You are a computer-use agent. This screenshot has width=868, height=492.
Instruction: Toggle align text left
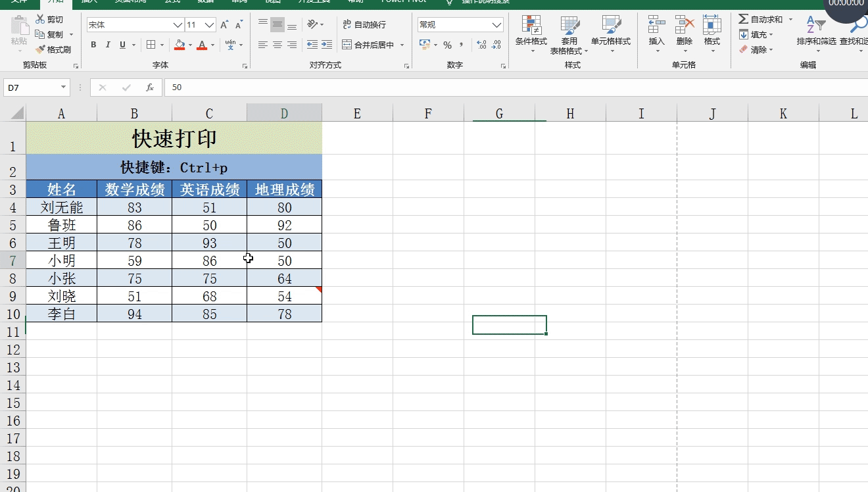click(x=263, y=45)
